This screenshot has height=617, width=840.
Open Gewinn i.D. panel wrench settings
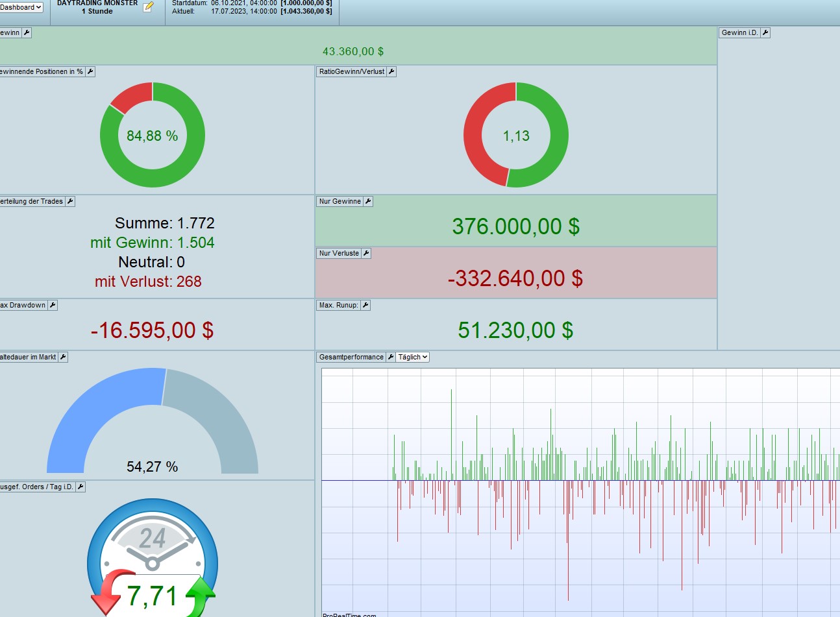tap(765, 32)
